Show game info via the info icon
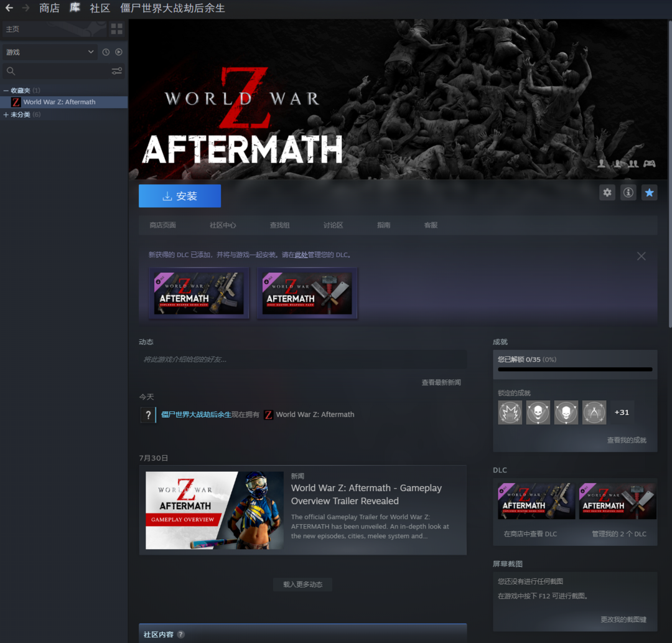 (x=628, y=193)
